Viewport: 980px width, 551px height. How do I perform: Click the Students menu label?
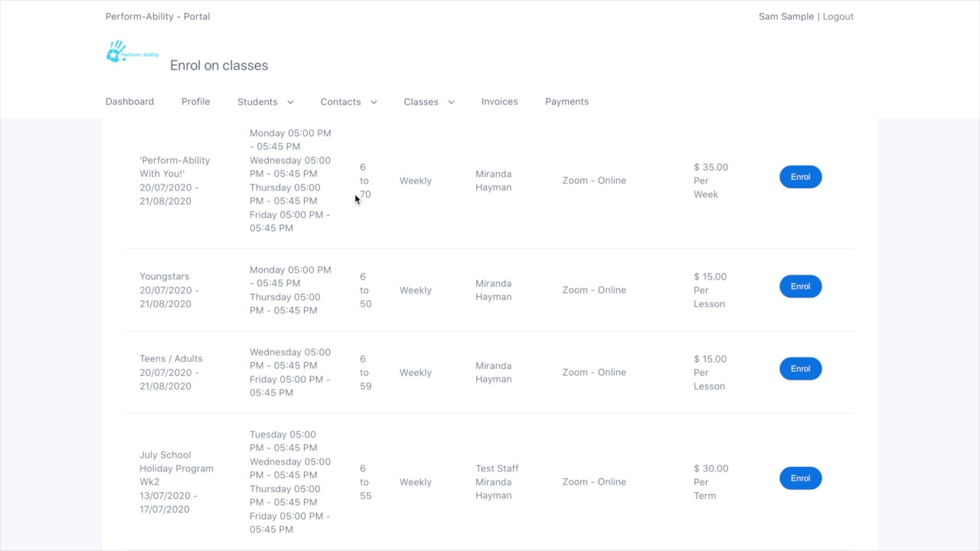257,102
